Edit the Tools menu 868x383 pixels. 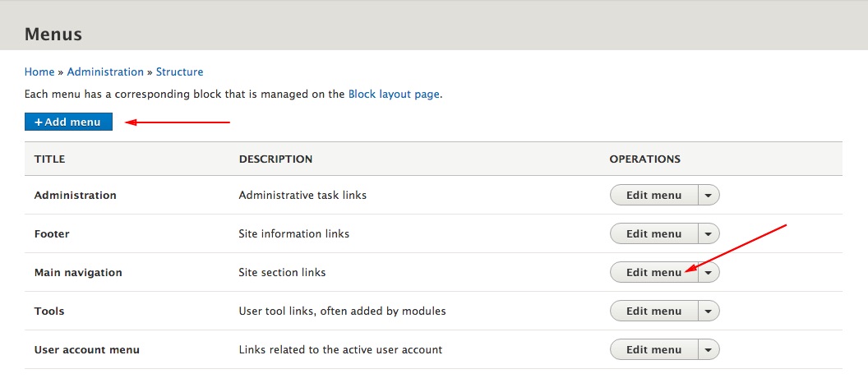[x=653, y=311]
